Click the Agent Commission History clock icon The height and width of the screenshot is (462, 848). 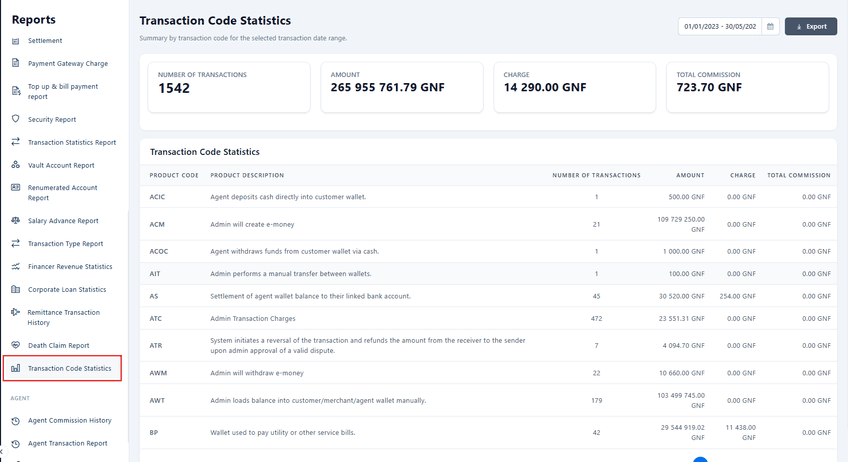tap(16, 421)
